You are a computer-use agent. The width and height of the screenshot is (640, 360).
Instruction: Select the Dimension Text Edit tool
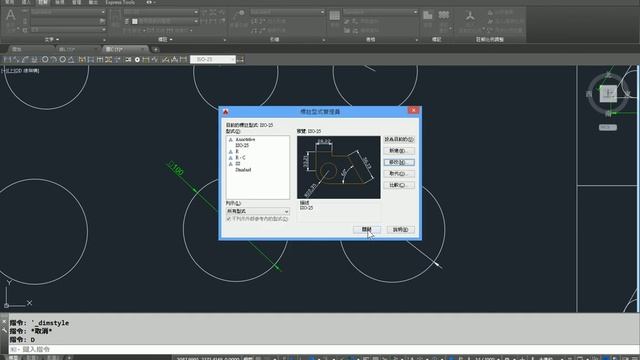click(174, 60)
